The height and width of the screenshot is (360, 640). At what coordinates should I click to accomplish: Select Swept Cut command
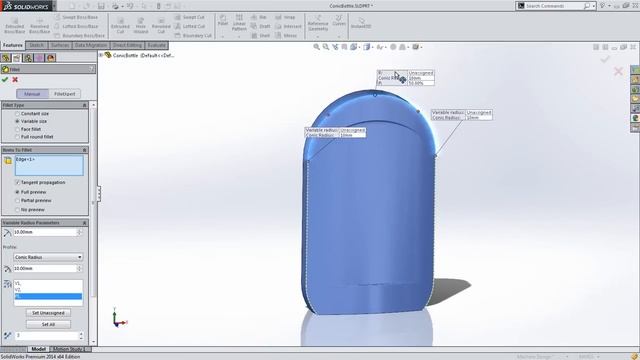pyautogui.click(x=189, y=17)
